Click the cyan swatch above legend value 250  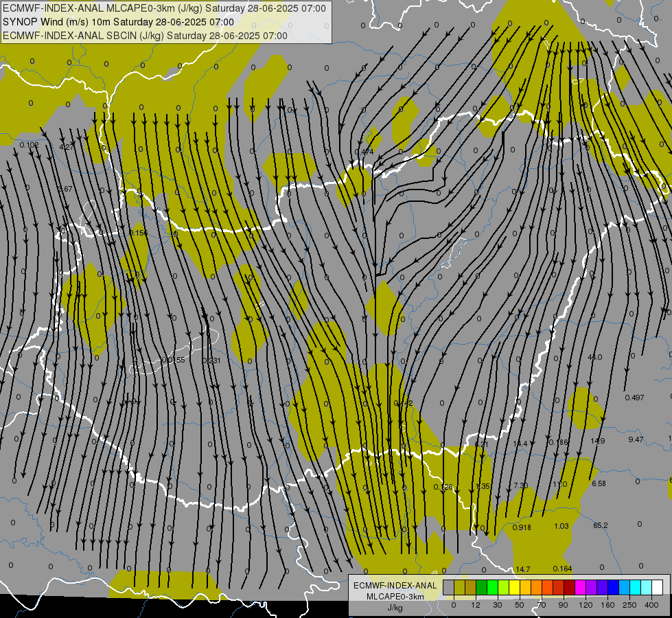pyautogui.click(x=635, y=588)
